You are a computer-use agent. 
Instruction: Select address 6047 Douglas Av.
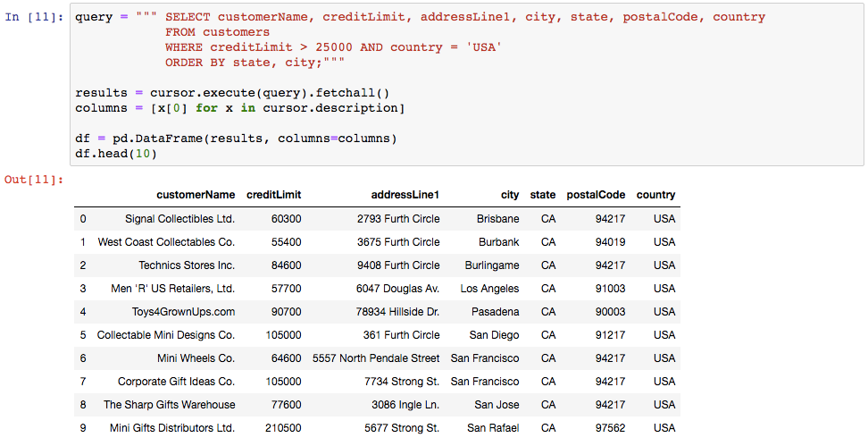[398, 289]
